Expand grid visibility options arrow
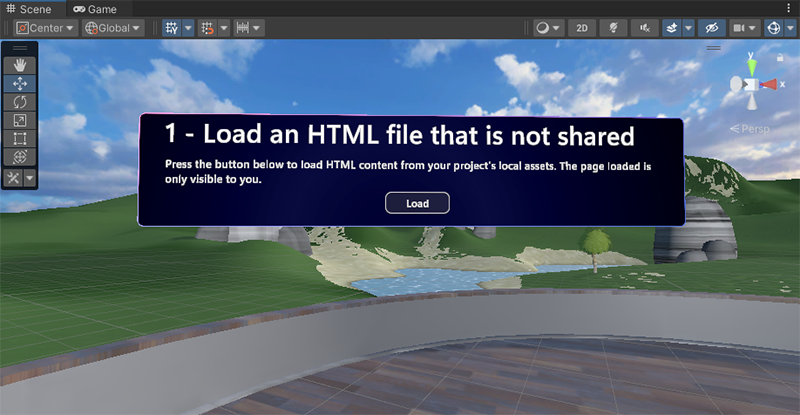Viewport: 800px width, 415px height. (x=188, y=28)
